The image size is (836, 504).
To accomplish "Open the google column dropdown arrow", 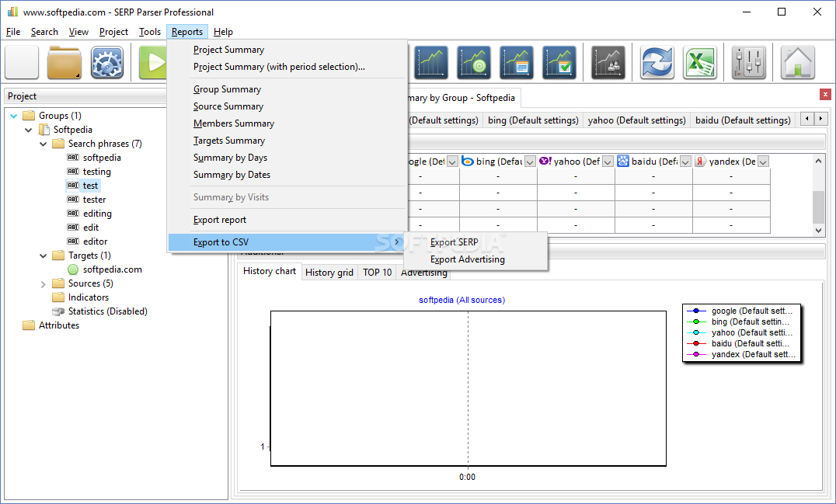I will (452, 162).
